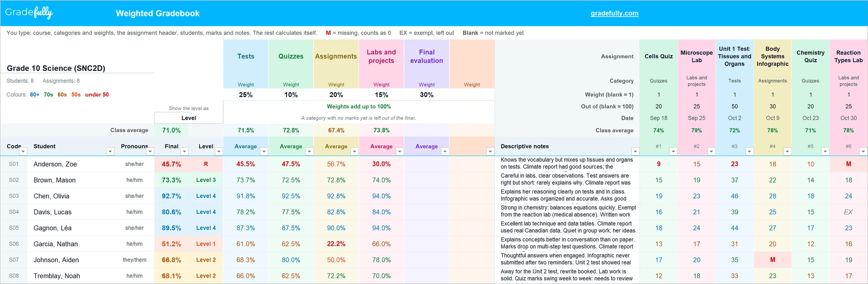This screenshot has height=284, width=868.
Task: Select the Final evaluation weight 30% cell
Action: tap(427, 95)
